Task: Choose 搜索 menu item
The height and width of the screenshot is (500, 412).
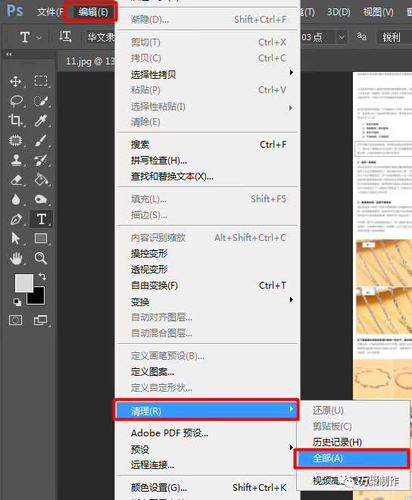Action: 208,145
